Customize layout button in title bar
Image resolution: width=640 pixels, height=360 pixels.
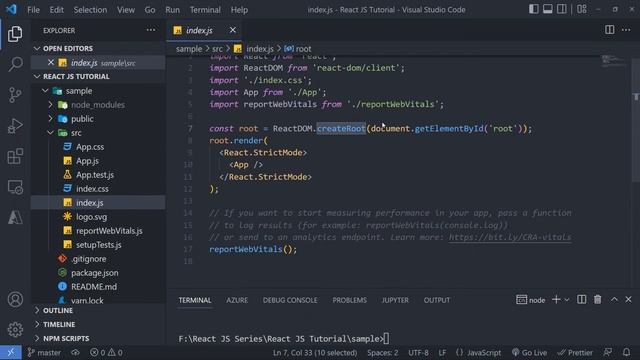point(582,9)
